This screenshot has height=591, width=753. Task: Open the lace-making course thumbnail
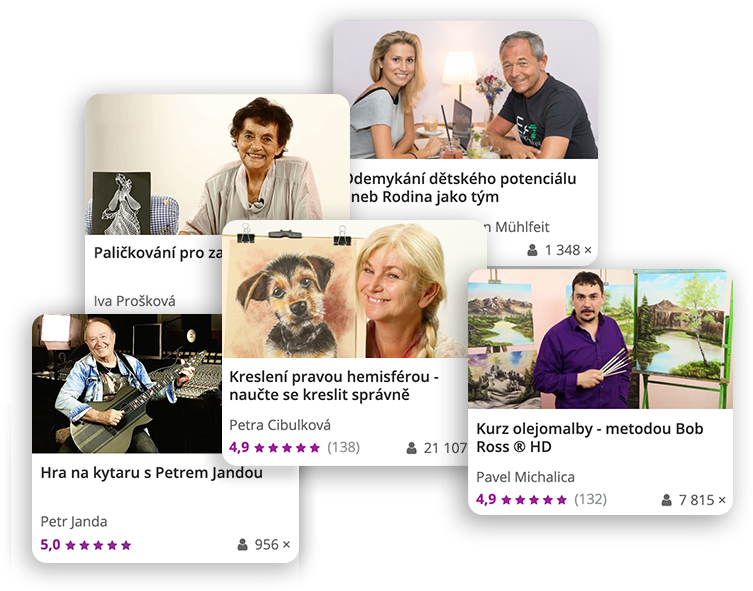(217, 164)
